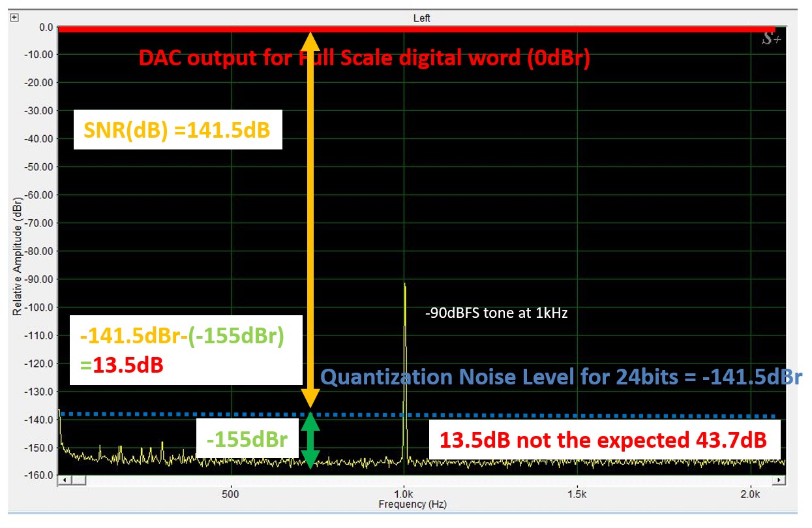Select the '-141.5dBr-(-155dBr) =13.5dB' calculation box

186,350
